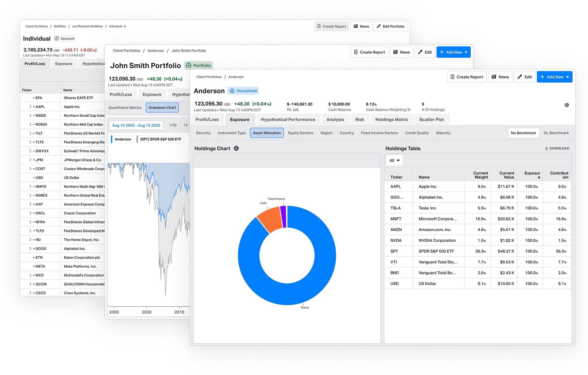Click the Portfolio badge next to John Smith Portfolio
The height and width of the screenshot is (375, 588).
(x=198, y=65)
